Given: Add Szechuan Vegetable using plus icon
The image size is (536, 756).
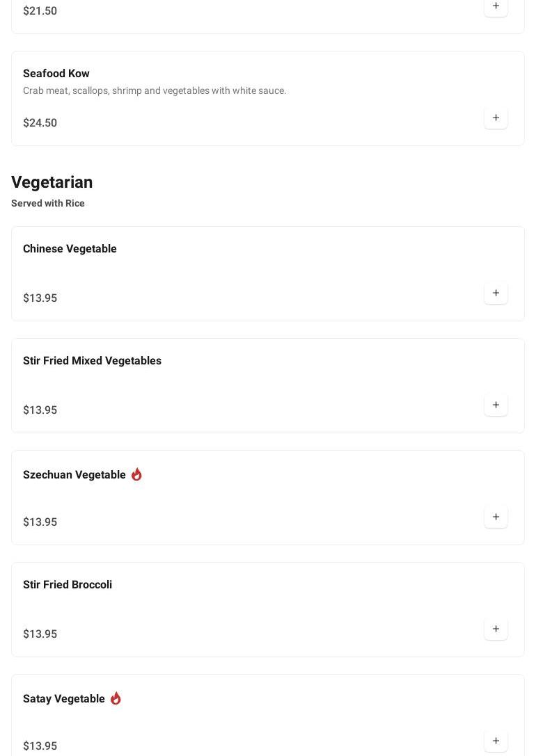Looking at the screenshot, I should click(496, 516).
